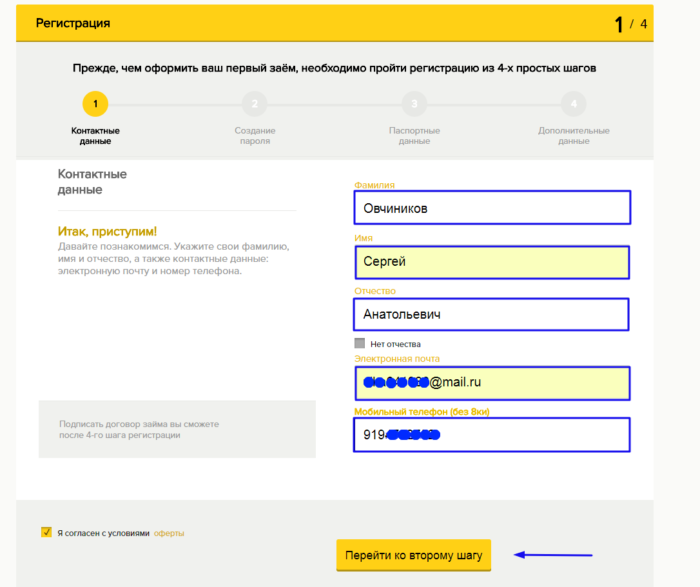Click the step 2 circle indicator
This screenshot has width=700, height=587.
pos(255,103)
